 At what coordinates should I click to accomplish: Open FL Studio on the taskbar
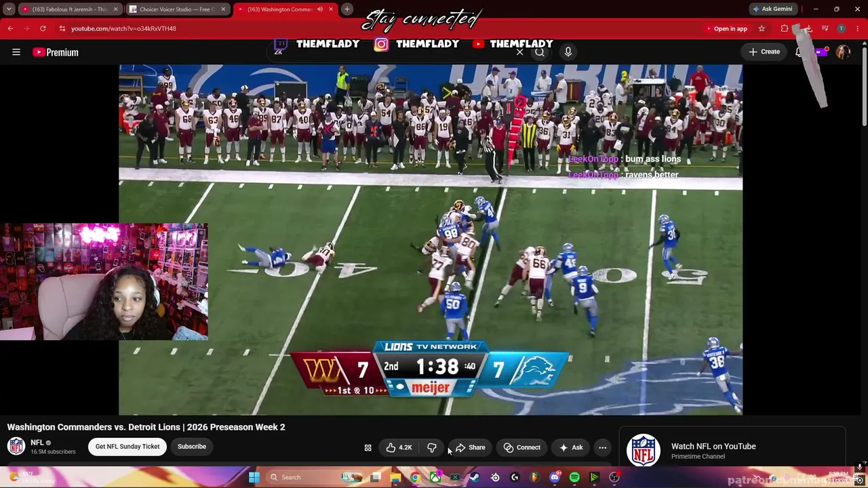(534, 477)
